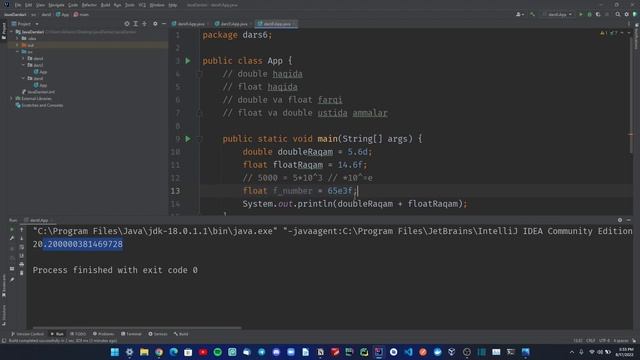Fold the comment block at line 4
The height and width of the screenshot is (360, 640).
pos(200,74)
